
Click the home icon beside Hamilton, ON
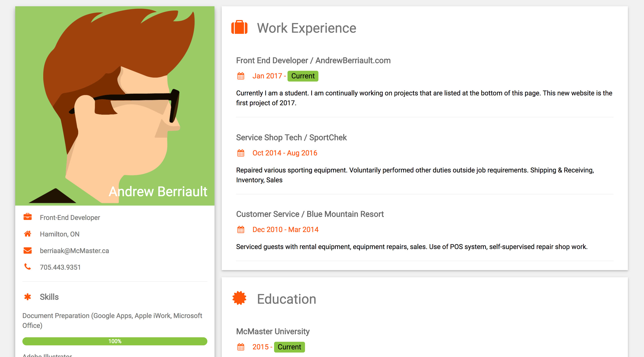point(28,234)
